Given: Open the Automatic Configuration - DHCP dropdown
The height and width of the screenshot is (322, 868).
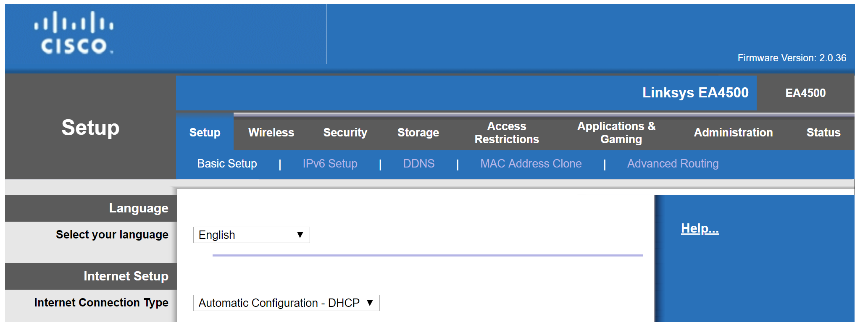Looking at the screenshot, I should tap(286, 303).
